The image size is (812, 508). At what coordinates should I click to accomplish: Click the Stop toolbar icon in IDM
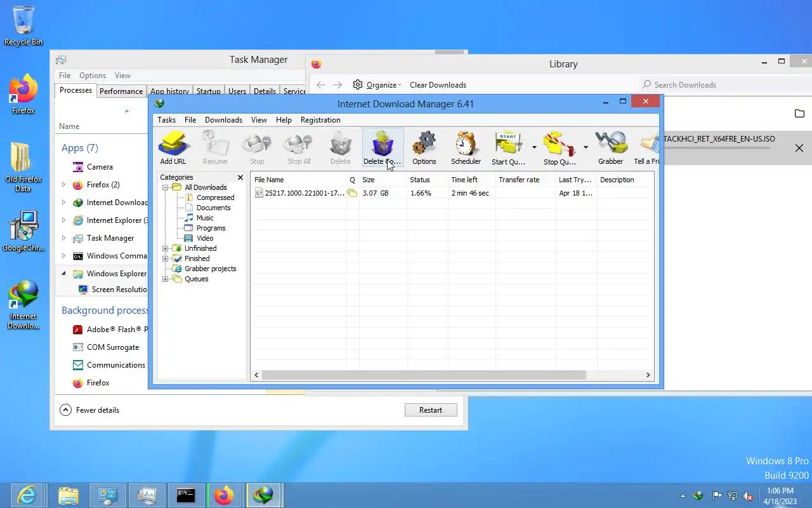257,147
